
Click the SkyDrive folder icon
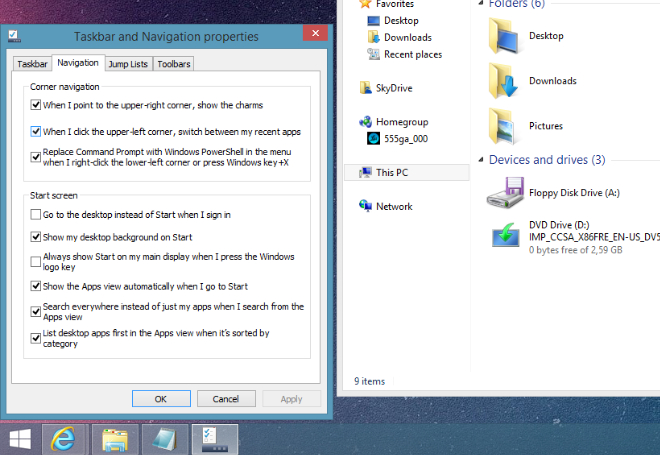365,88
